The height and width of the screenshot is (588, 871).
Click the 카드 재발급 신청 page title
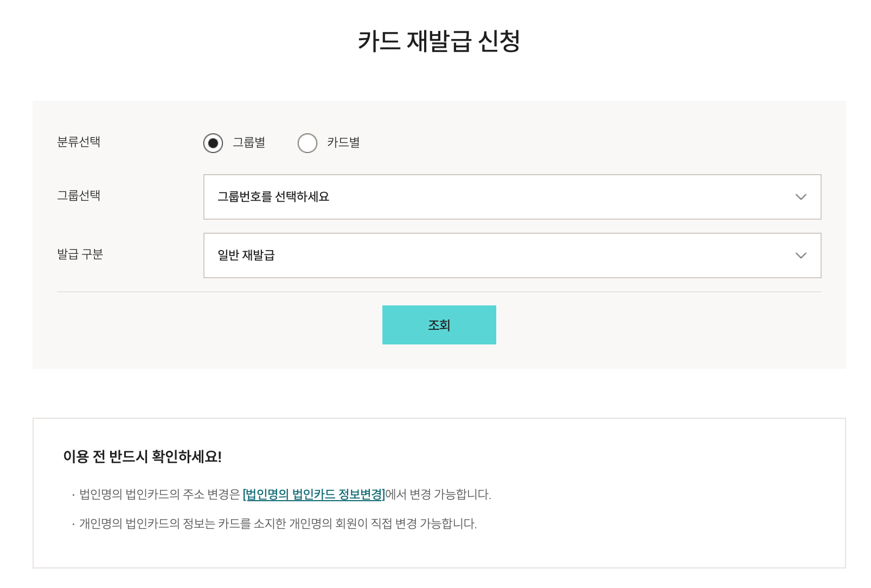point(439,41)
